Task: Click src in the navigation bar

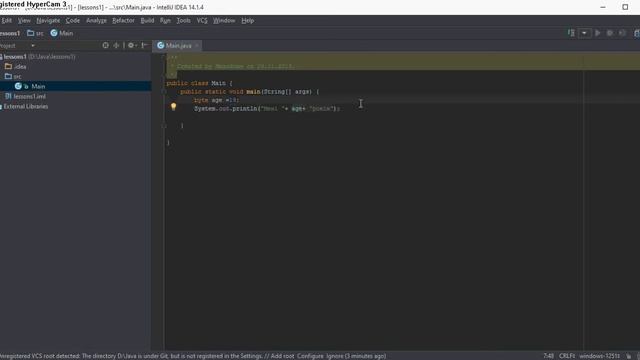Action: tap(40, 33)
